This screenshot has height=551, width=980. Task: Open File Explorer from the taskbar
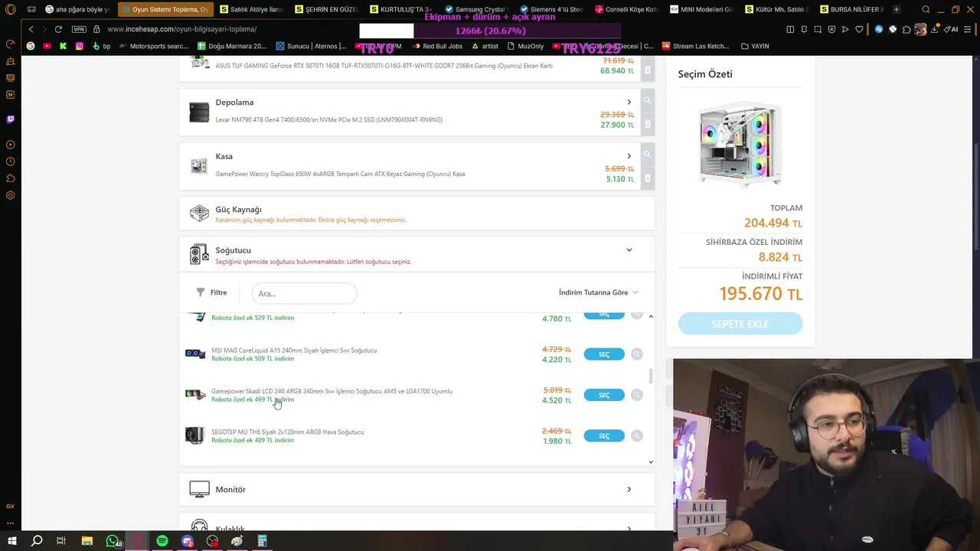pos(87,541)
